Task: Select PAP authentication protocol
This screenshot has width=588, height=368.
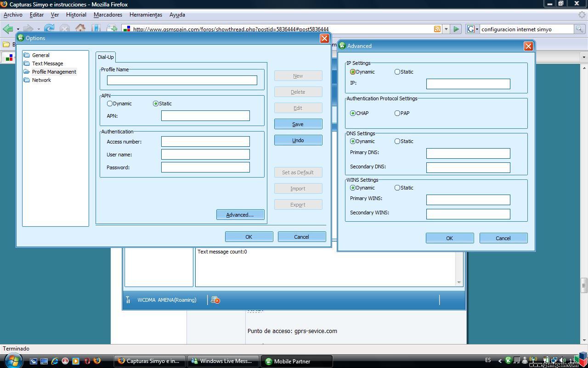Action: point(397,113)
